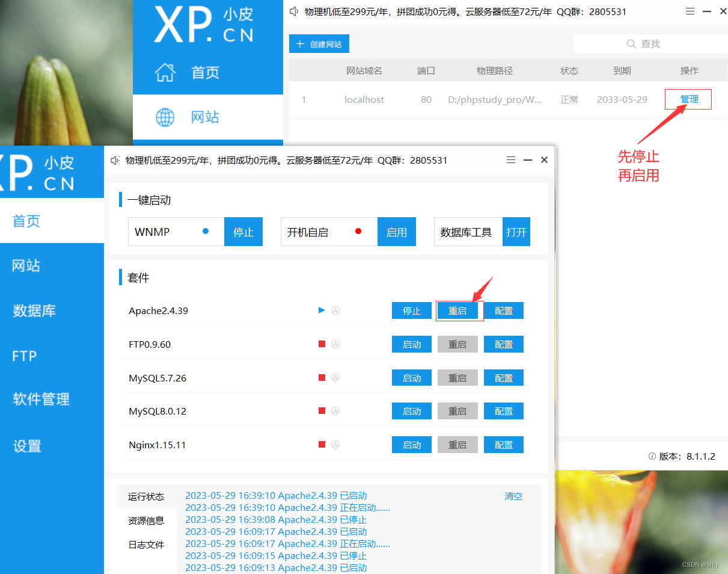Click the globe icon beside 网站
Image resolution: width=728 pixels, height=574 pixels.
pyautogui.click(x=165, y=117)
